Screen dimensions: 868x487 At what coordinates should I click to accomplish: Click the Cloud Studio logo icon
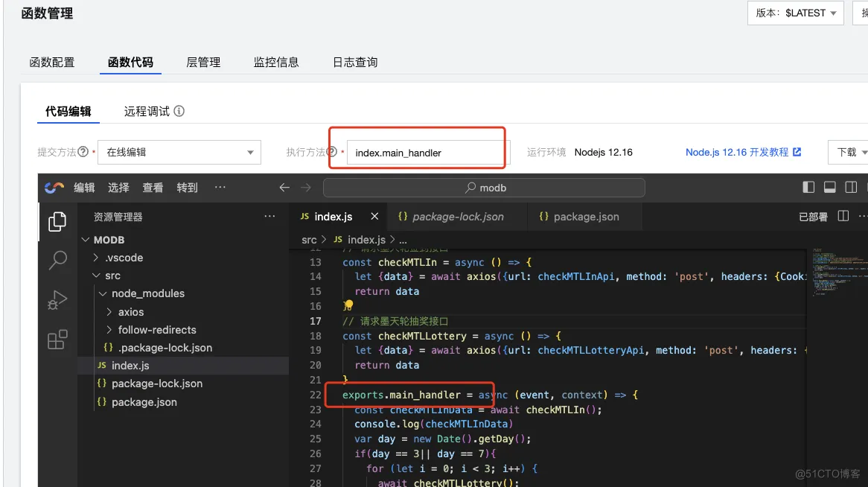54,188
